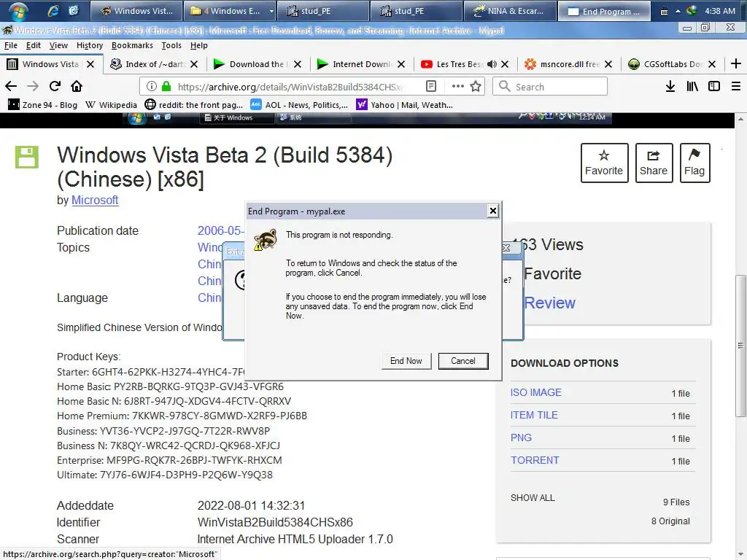Click the Search box in toolbar
Image resolution: width=747 pixels, height=560 pixels.
550,87
